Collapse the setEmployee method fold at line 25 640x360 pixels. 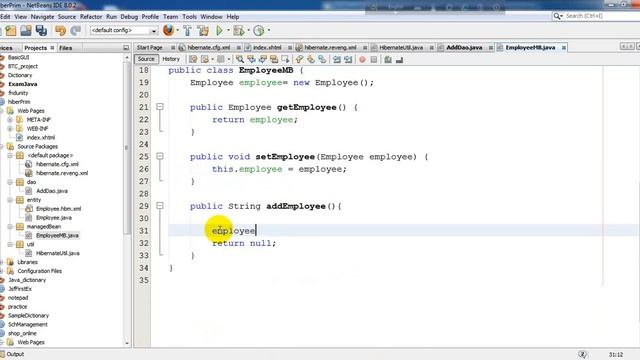pyautogui.click(x=160, y=156)
